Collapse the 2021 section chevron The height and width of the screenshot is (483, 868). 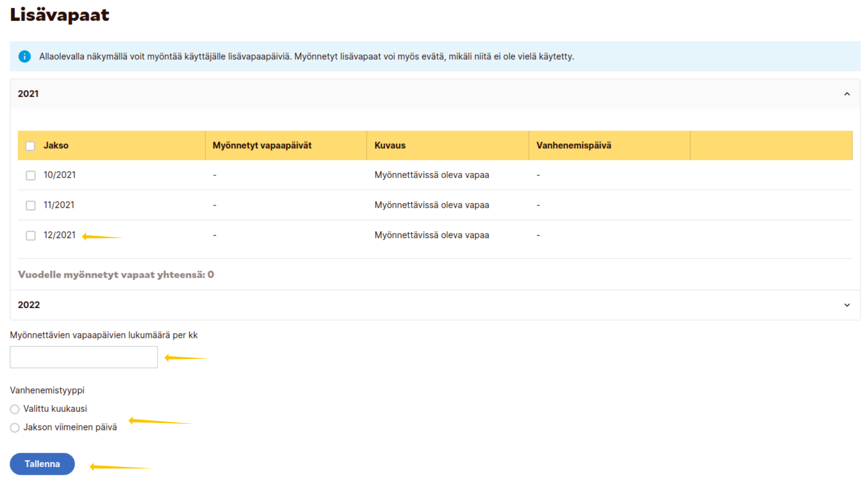point(847,94)
